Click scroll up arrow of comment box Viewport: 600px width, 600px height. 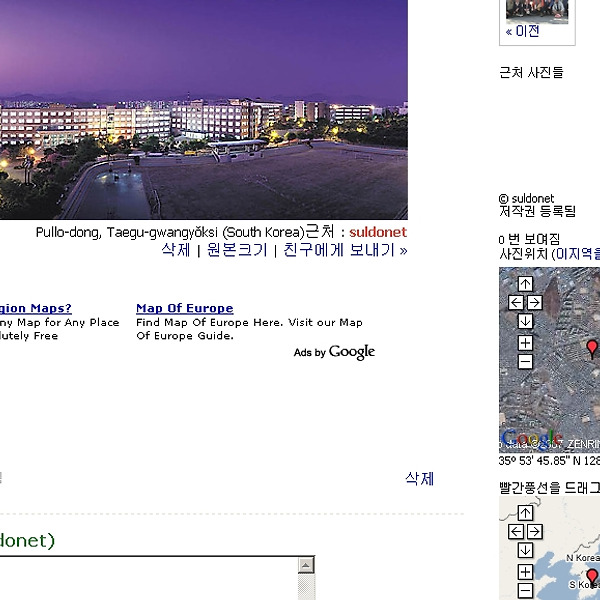(306, 565)
